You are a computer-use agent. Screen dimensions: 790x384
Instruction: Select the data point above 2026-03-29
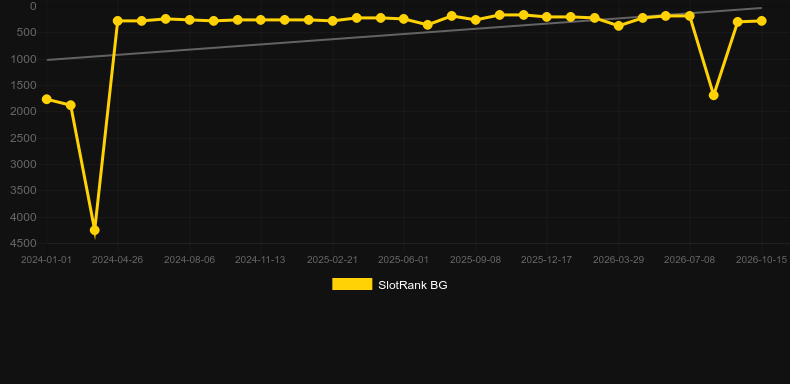click(619, 25)
